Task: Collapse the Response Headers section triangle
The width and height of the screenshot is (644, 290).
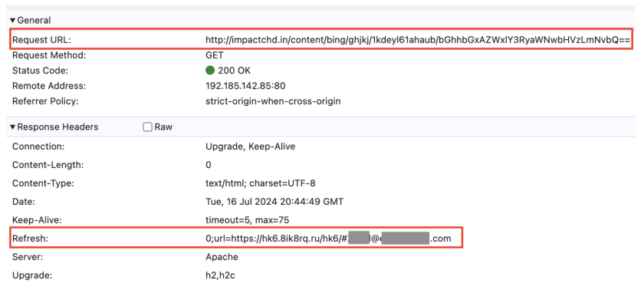Action: pos(13,127)
